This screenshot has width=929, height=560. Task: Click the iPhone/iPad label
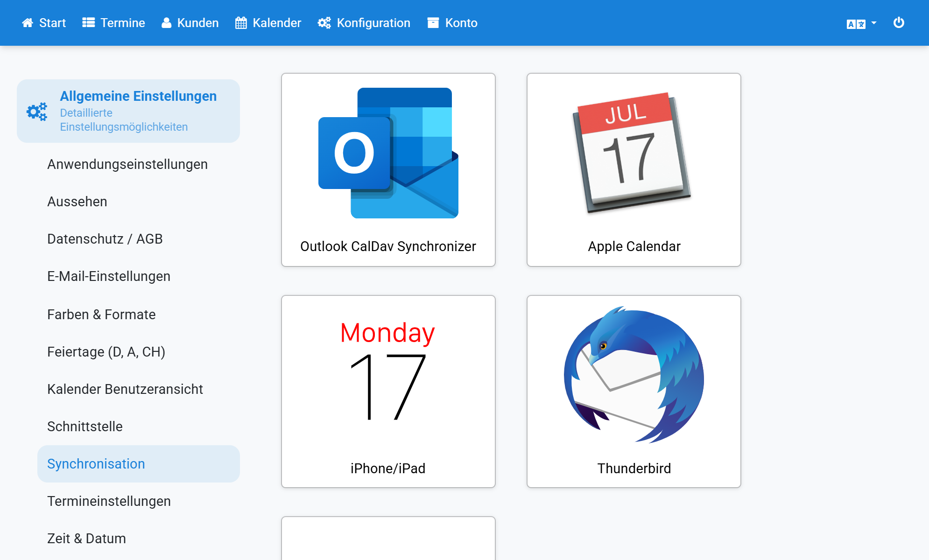tap(388, 469)
